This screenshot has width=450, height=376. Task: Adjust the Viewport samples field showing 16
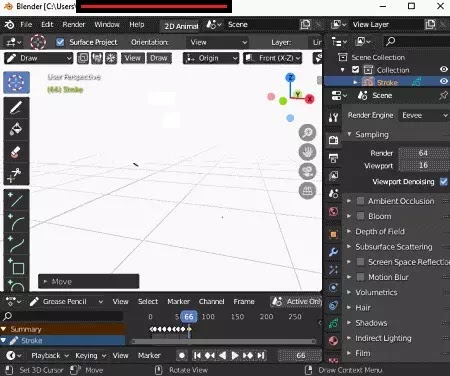(x=424, y=165)
